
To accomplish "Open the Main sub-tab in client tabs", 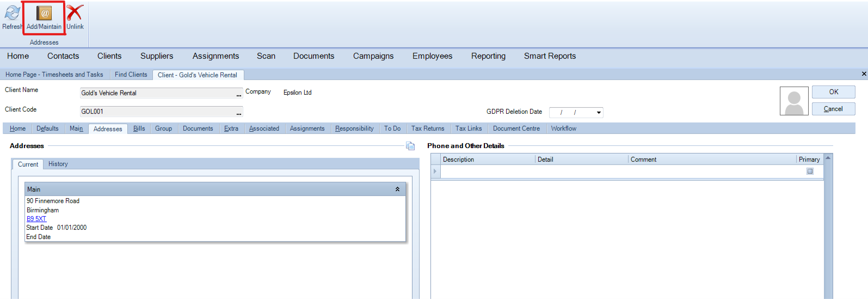I will pos(76,129).
